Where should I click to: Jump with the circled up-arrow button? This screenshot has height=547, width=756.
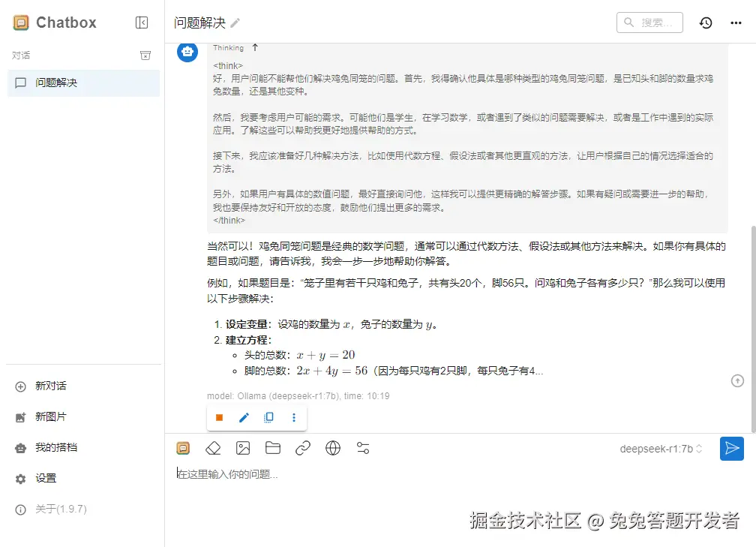tap(737, 381)
